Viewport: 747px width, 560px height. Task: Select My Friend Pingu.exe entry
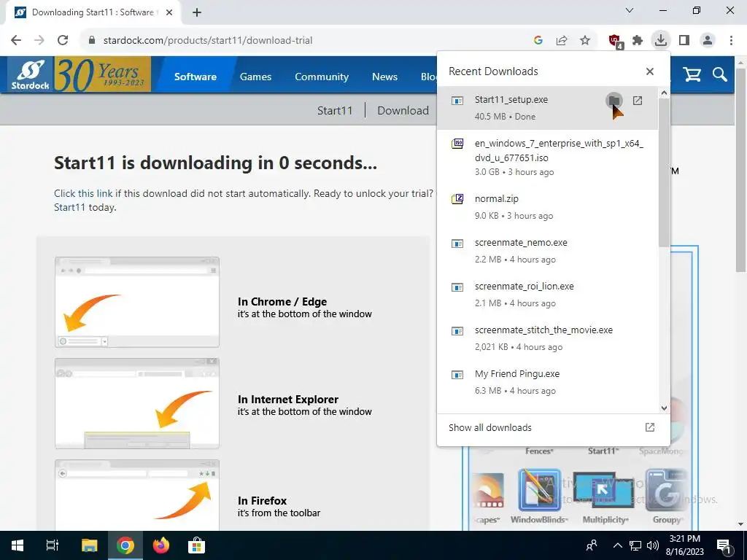[x=547, y=382]
